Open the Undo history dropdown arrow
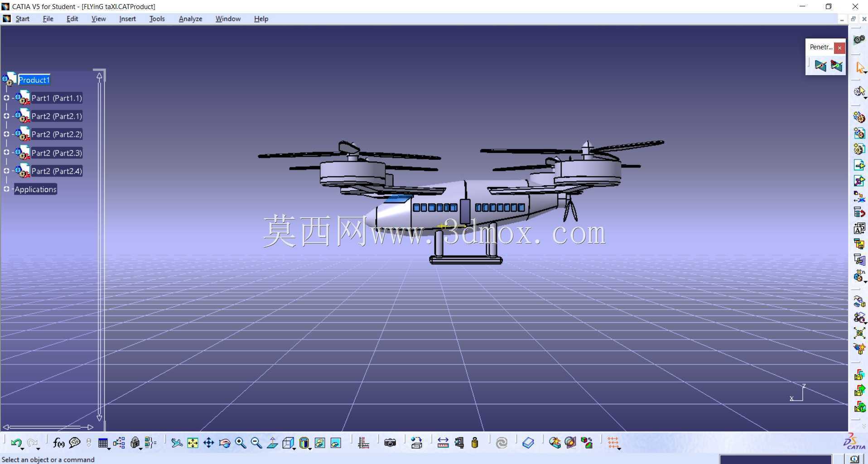The image size is (868, 464). [22, 449]
